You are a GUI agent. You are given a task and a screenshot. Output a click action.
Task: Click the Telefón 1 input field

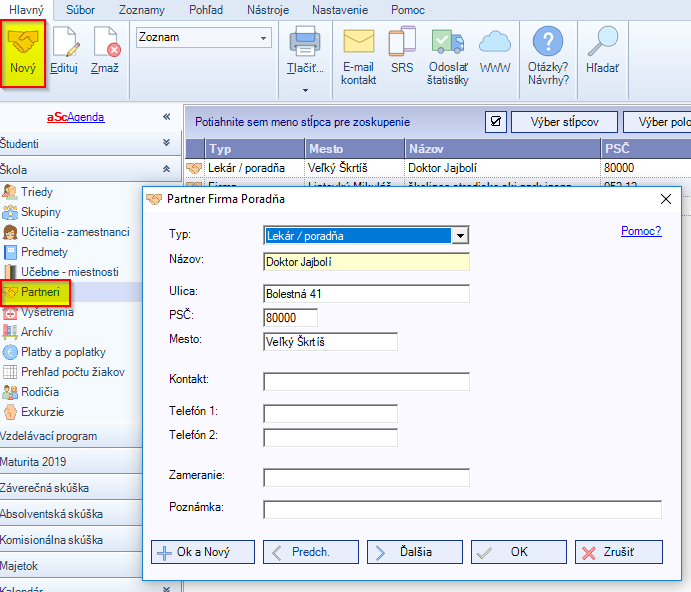pyautogui.click(x=331, y=413)
